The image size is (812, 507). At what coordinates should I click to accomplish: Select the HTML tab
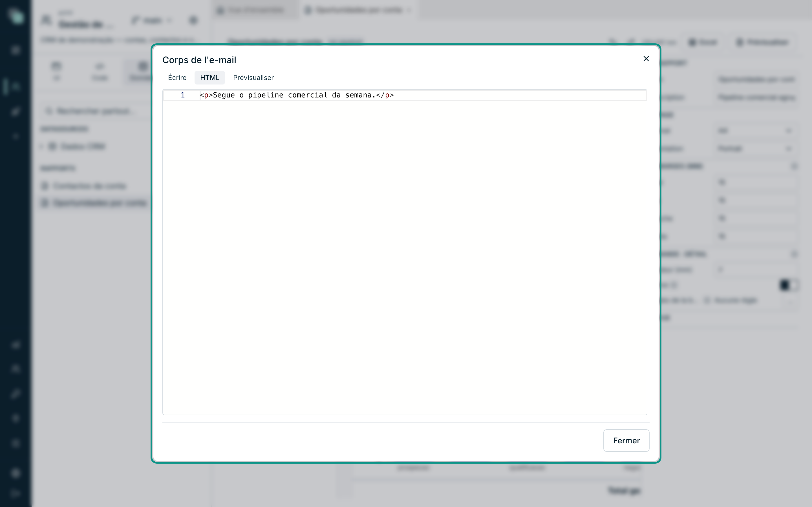coord(210,78)
